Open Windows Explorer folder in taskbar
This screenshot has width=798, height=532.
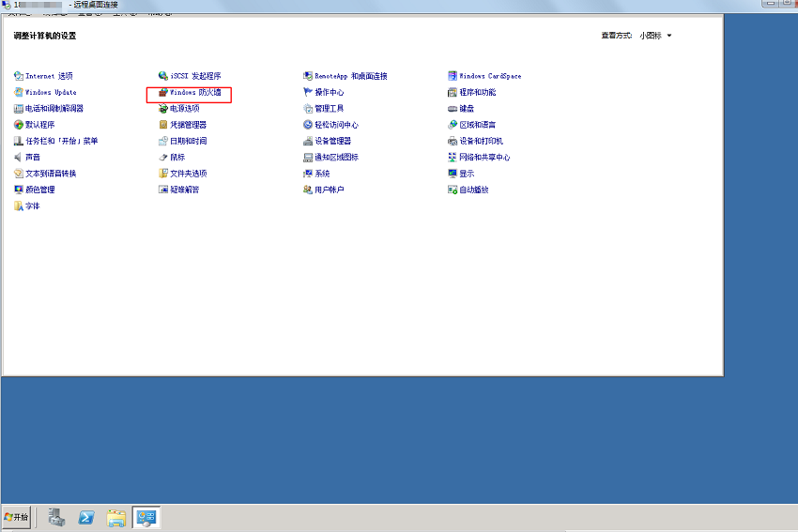click(116, 517)
